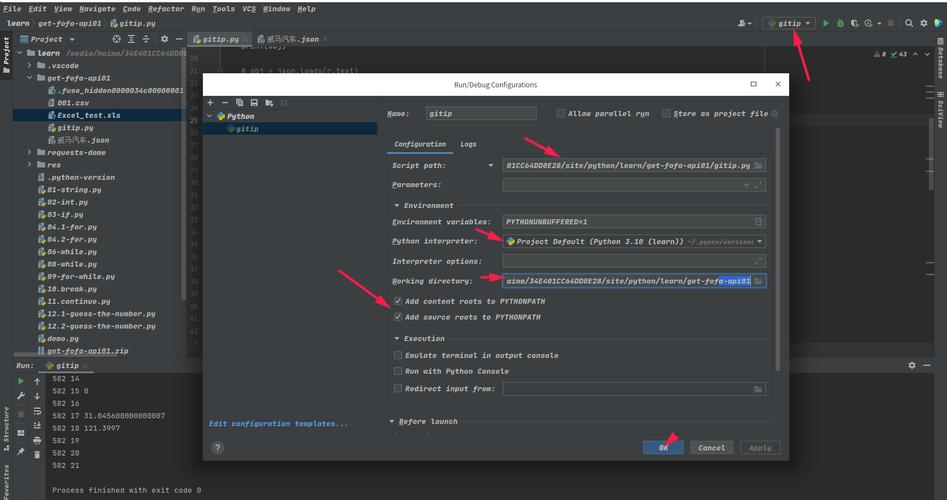Select the Configuration tab

[420, 144]
